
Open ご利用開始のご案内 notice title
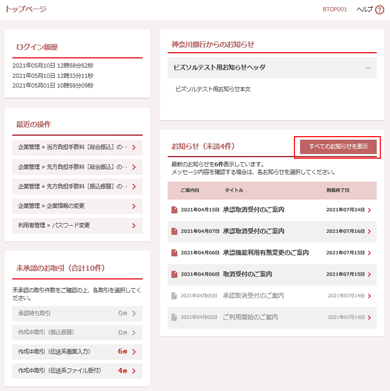pos(250,317)
